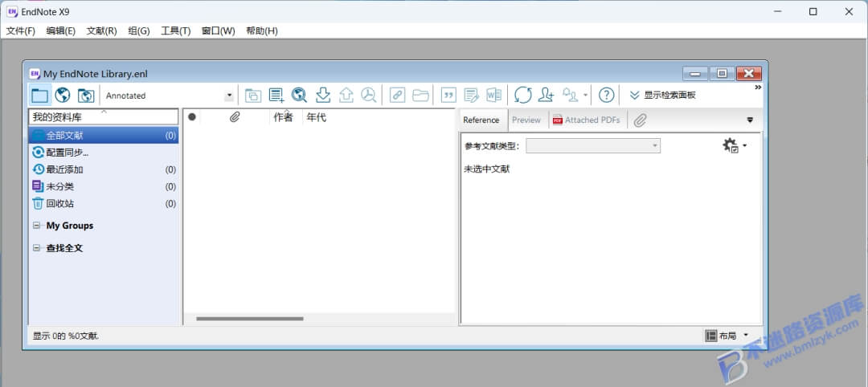Click the 我的资料库 header in sidebar
Screen dimensions: 868x387
click(x=104, y=116)
